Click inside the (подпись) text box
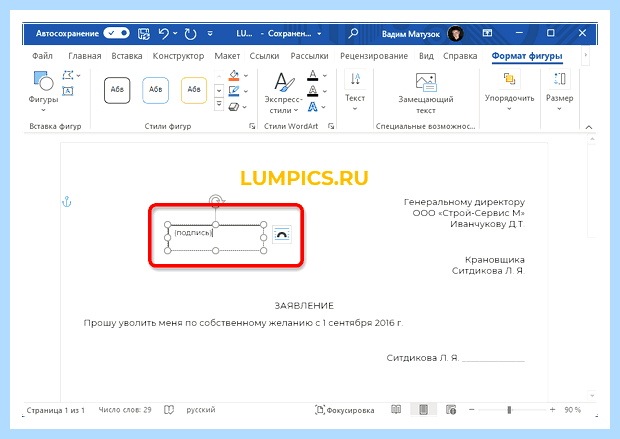 [215, 238]
